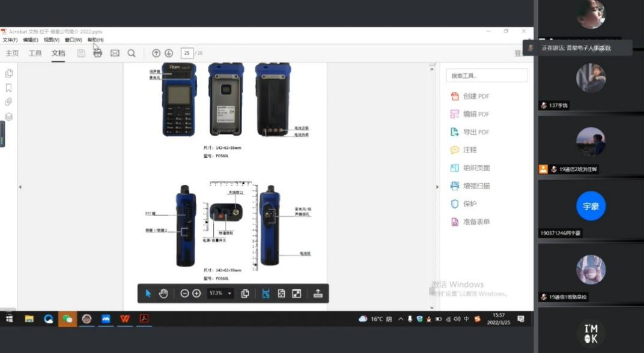Select the hand pan tool

(163, 294)
